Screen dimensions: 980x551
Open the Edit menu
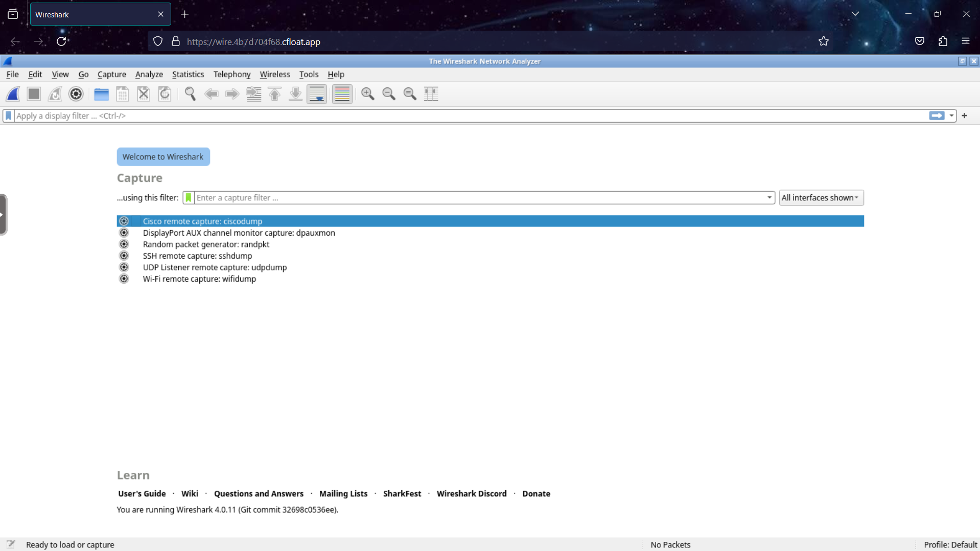point(35,75)
